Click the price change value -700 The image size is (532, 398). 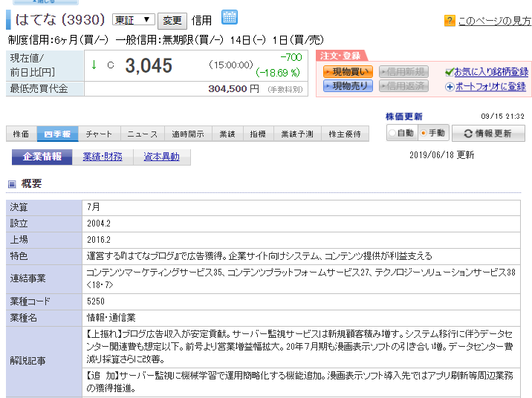(x=291, y=57)
